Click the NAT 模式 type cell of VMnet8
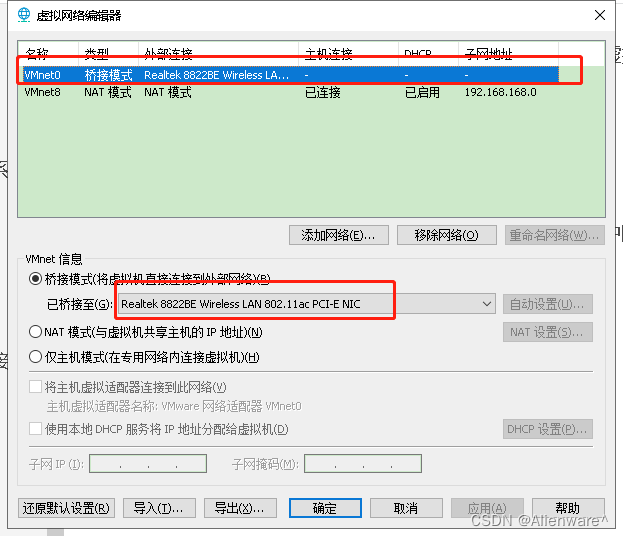This screenshot has height=536, width=623. pos(108,92)
